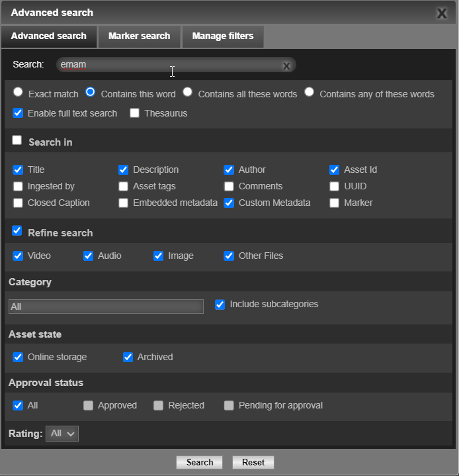Screen dimensions: 459x476
Task: Toggle the Refine search checkbox
Action: [17, 230]
